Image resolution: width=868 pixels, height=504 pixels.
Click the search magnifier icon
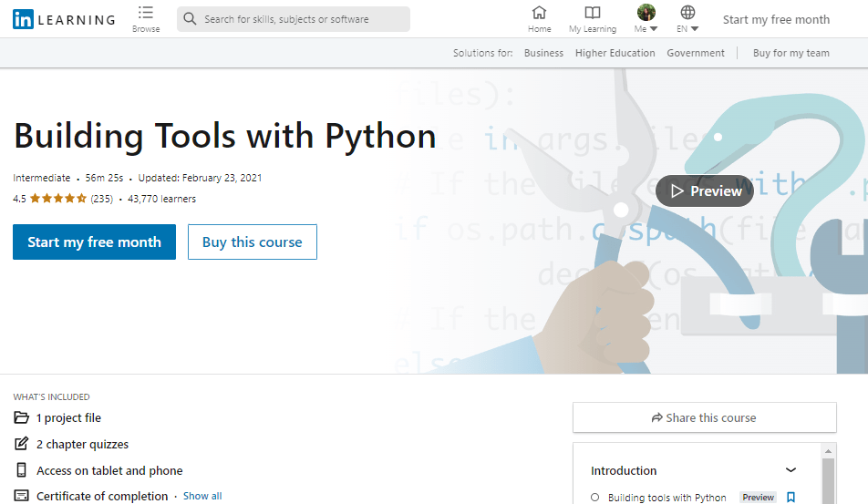point(190,19)
